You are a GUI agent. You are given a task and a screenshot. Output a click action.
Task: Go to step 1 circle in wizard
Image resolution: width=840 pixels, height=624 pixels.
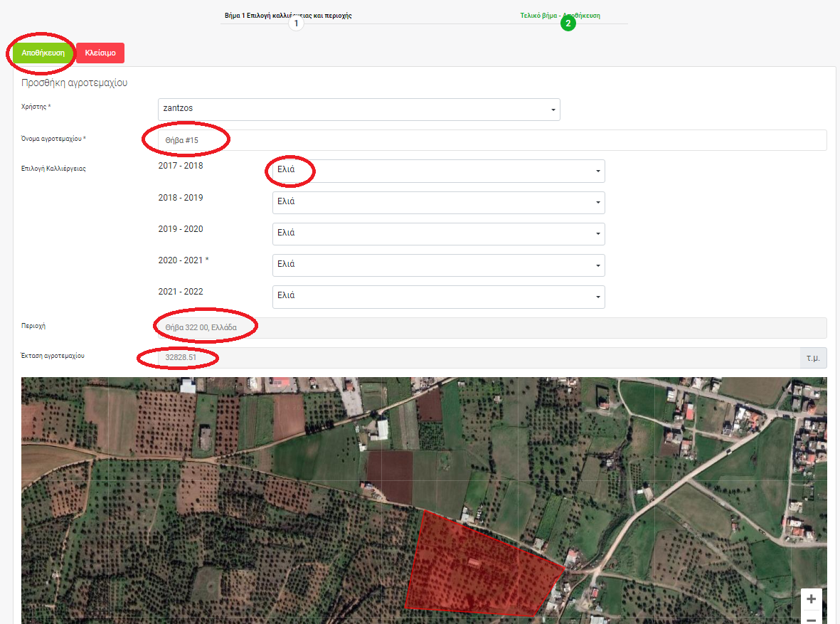tap(297, 24)
